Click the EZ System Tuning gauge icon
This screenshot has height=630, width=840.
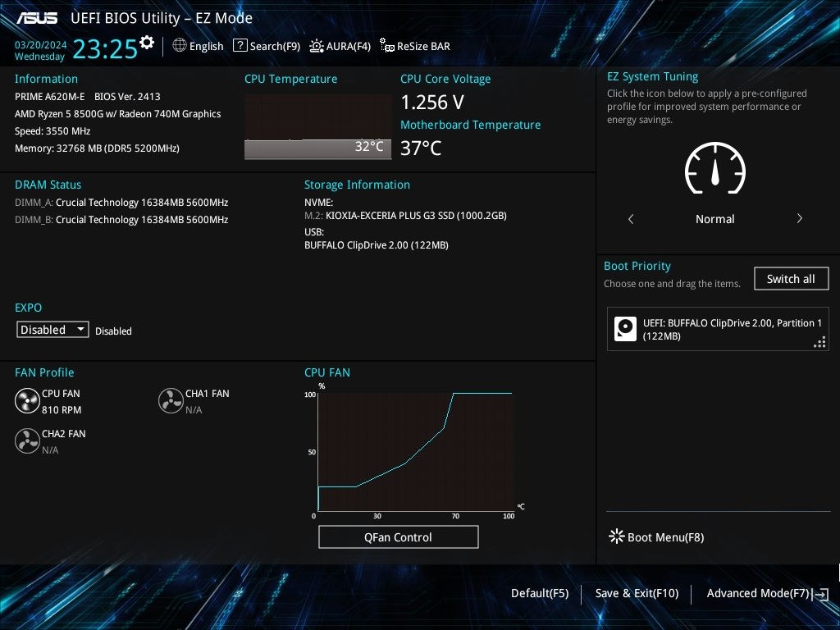[x=715, y=168]
